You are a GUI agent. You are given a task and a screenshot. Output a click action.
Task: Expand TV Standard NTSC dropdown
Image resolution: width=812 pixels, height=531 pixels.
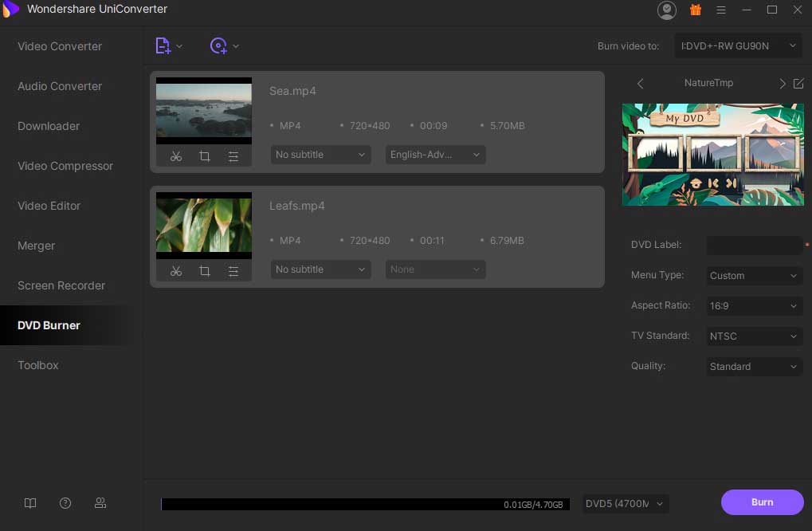coord(754,336)
